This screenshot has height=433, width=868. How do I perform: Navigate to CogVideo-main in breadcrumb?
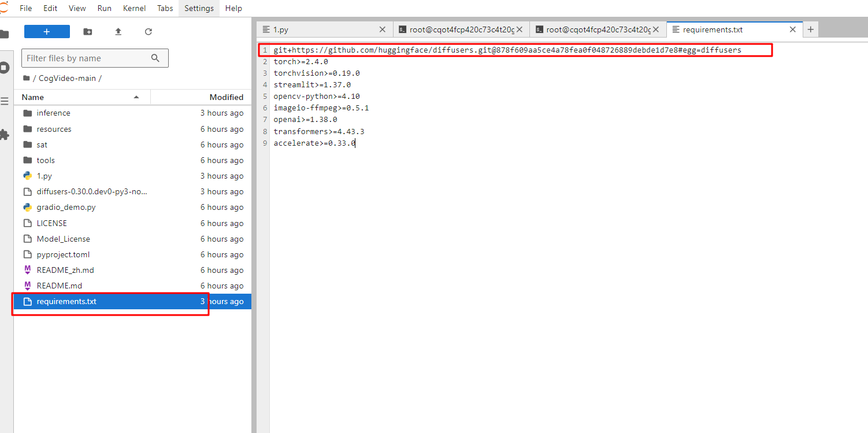click(67, 78)
